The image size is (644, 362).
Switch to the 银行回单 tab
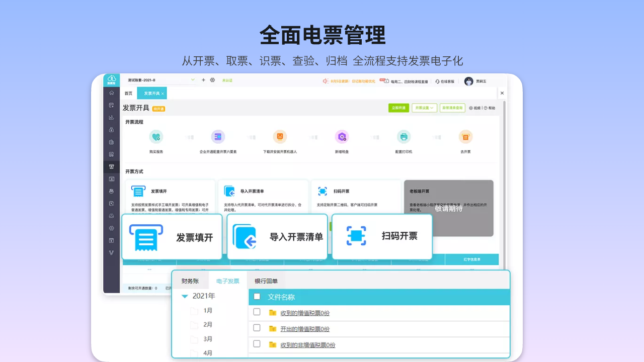[x=267, y=281]
